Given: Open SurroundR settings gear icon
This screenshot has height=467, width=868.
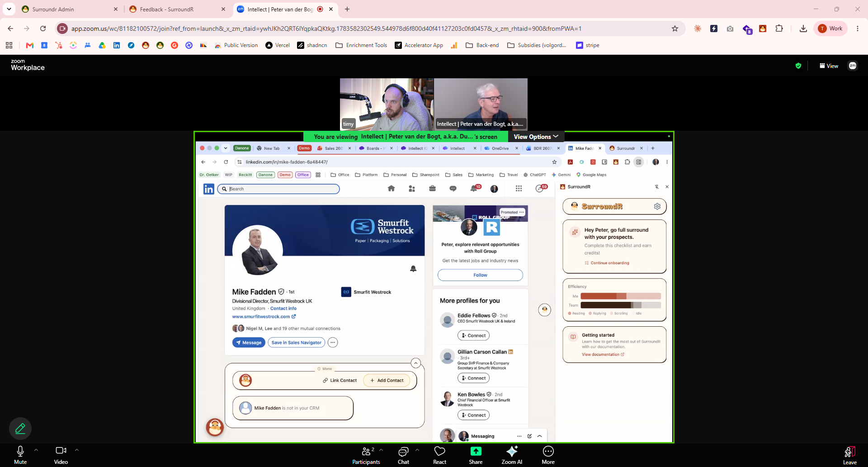Looking at the screenshot, I should pos(657,206).
